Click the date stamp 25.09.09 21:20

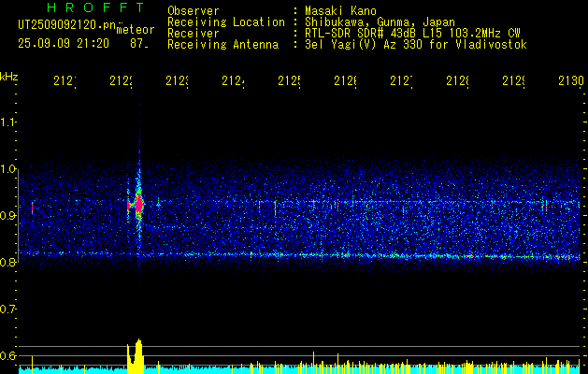pos(64,44)
